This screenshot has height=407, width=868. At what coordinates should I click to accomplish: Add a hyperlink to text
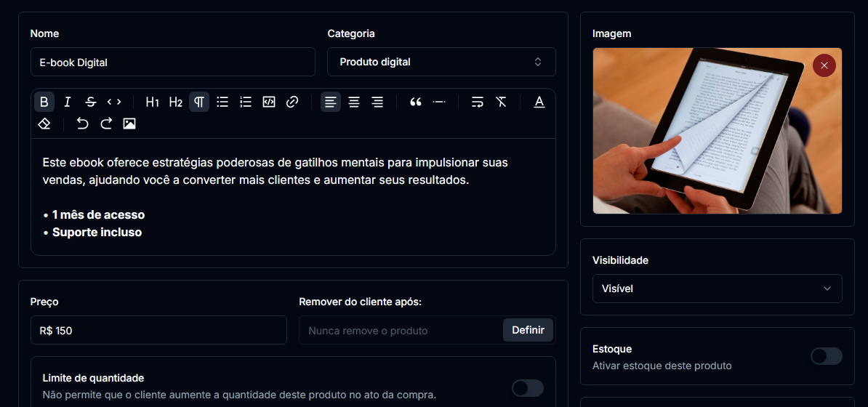(292, 102)
